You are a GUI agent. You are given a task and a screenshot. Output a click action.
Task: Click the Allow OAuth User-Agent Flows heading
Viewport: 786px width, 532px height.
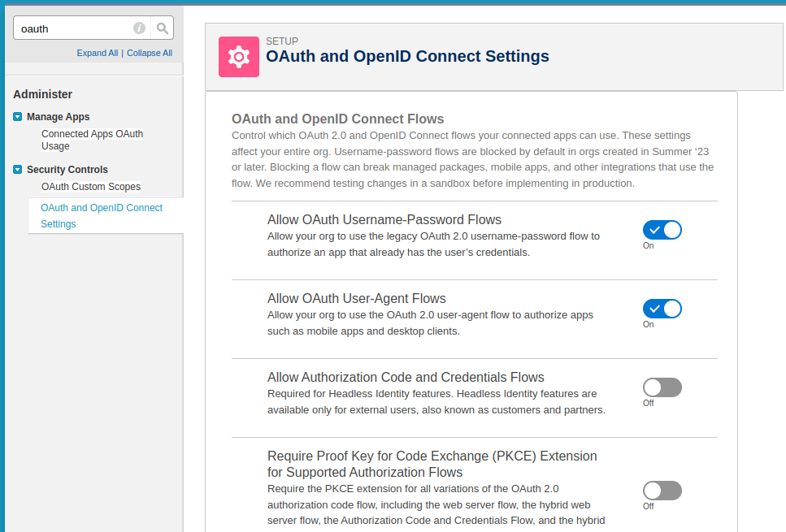(356, 299)
